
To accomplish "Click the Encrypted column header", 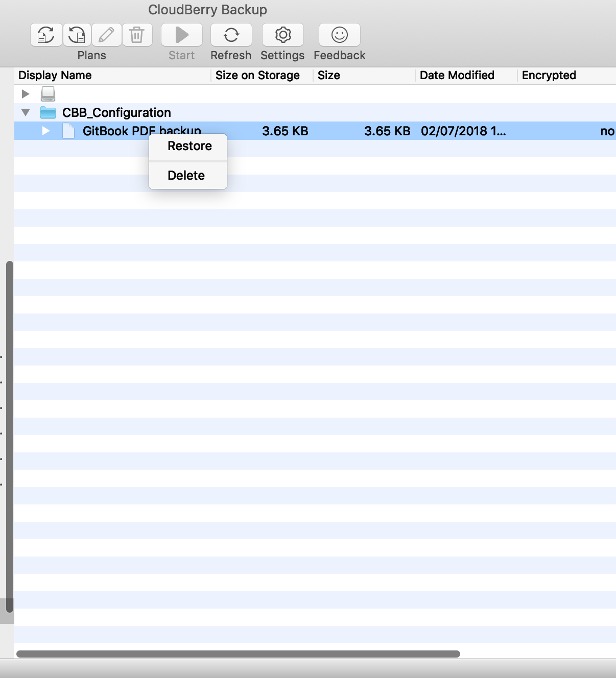I will 549,76.
